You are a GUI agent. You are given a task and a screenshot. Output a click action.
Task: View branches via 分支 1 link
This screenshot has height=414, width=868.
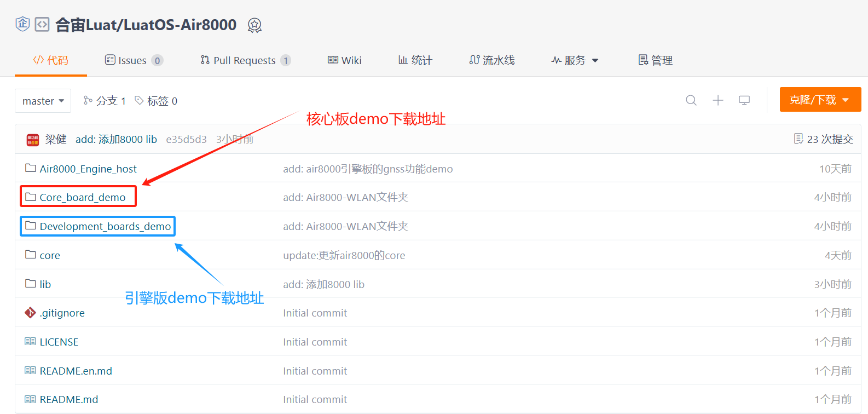click(x=105, y=101)
